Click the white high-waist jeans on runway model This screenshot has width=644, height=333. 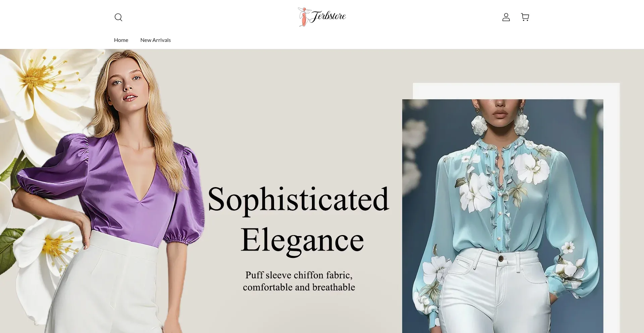click(x=496, y=292)
